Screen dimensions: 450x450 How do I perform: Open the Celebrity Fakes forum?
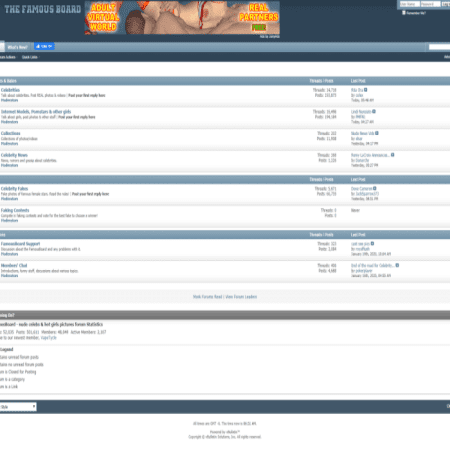click(x=14, y=189)
